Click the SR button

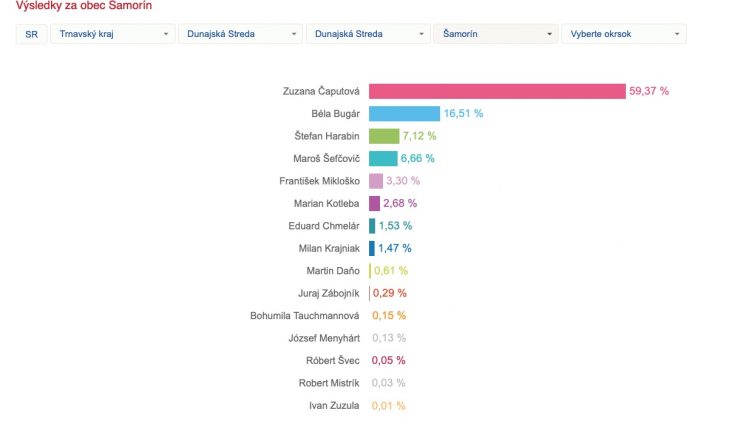30,34
